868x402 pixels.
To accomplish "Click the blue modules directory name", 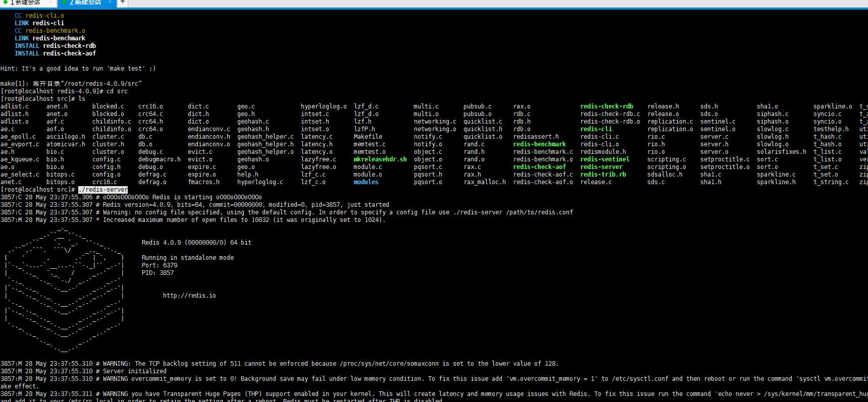I will (x=366, y=182).
